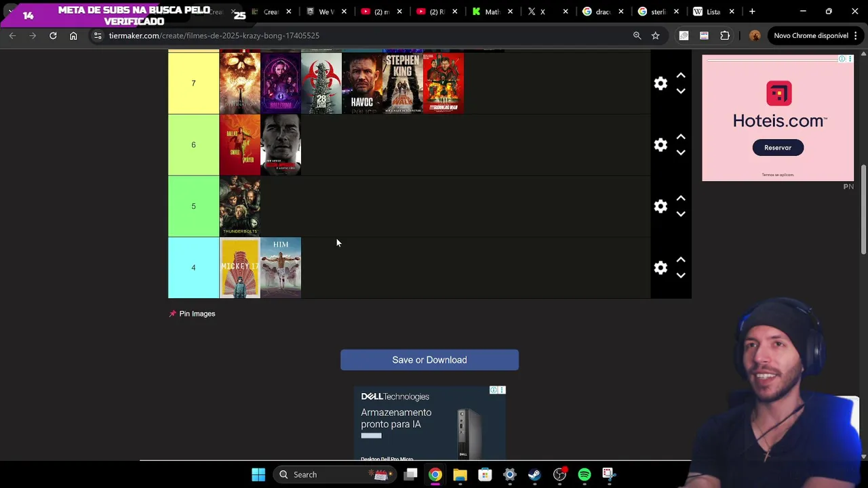
Task: Click Reservar in Hoteis.com ad
Action: pyautogui.click(x=778, y=148)
